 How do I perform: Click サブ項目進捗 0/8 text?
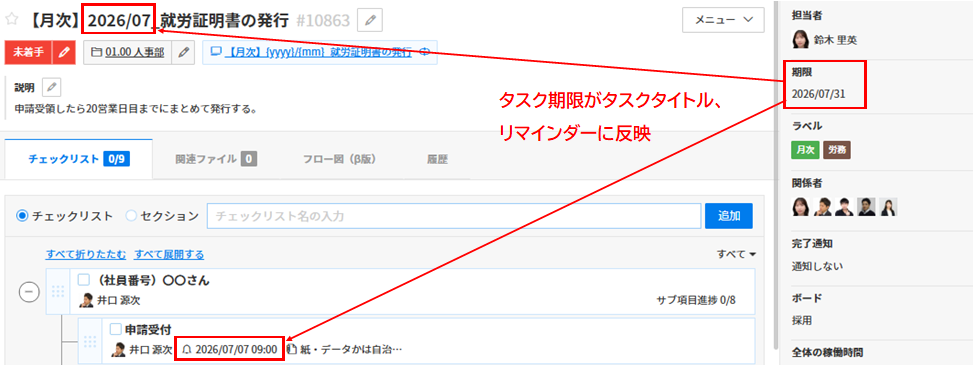pyautogui.click(x=696, y=300)
